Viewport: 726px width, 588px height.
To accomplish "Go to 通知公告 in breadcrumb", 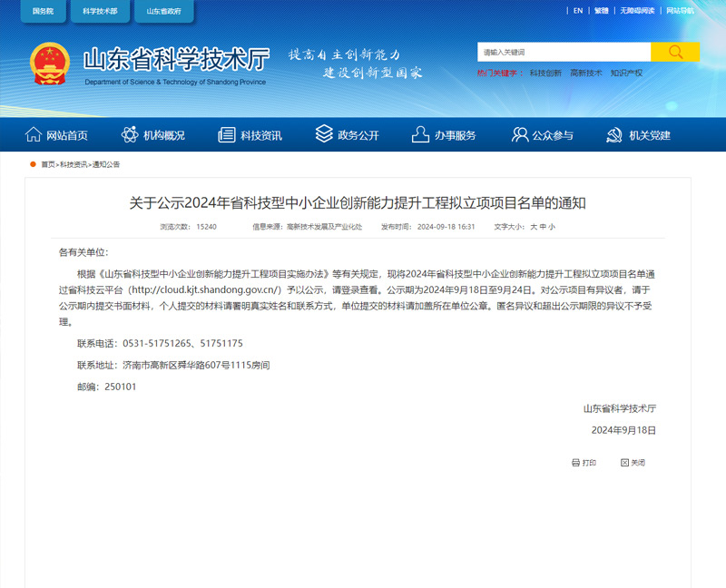I will [106, 164].
